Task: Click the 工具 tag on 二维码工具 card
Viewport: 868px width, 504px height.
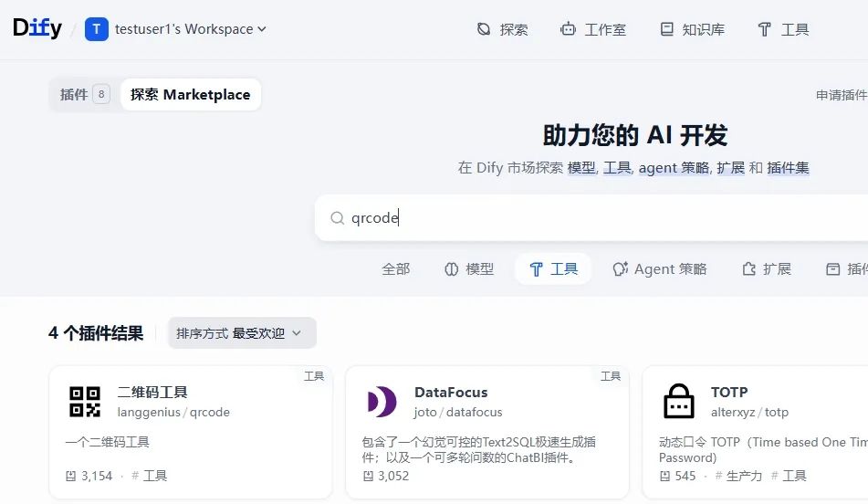Action: pyautogui.click(x=150, y=476)
